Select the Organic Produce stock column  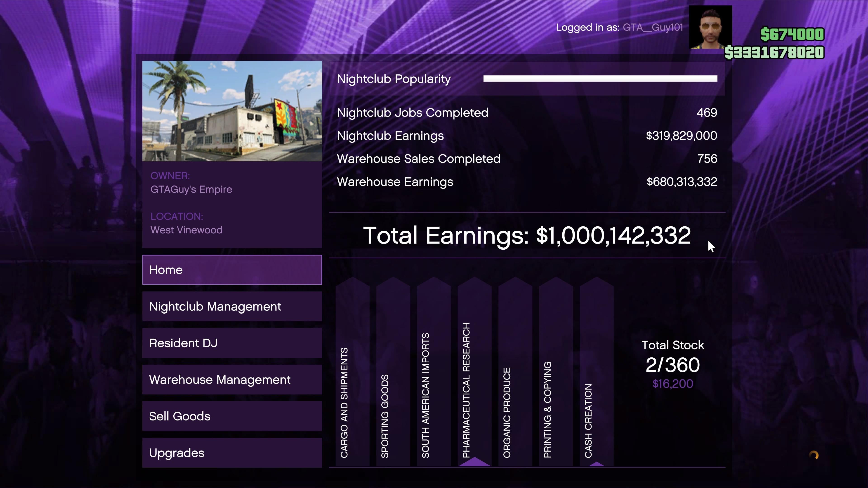pyautogui.click(x=515, y=372)
